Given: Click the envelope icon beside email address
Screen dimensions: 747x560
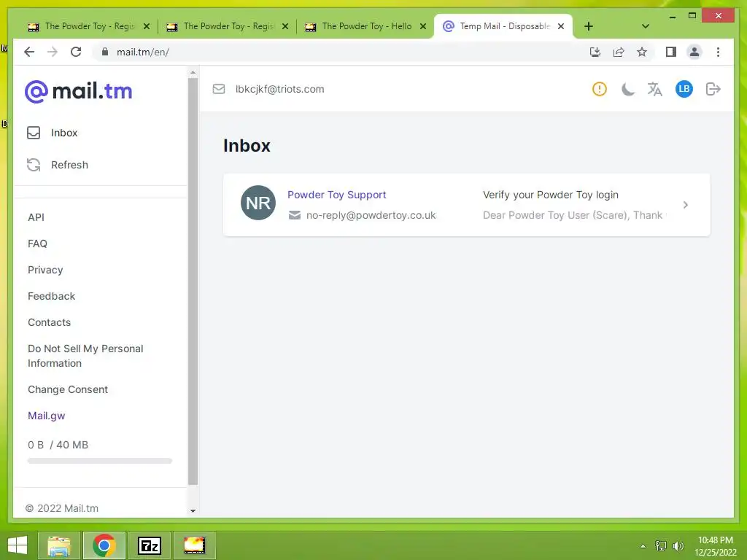Looking at the screenshot, I should 219,89.
